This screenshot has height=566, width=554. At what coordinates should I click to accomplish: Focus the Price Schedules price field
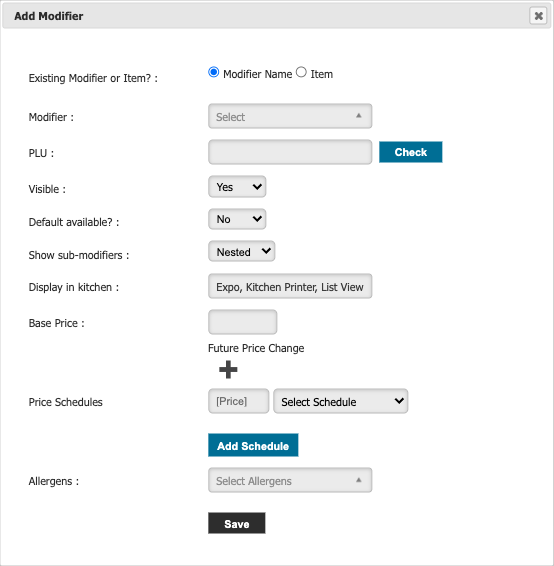pyautogui.click(x=239, y=401)
